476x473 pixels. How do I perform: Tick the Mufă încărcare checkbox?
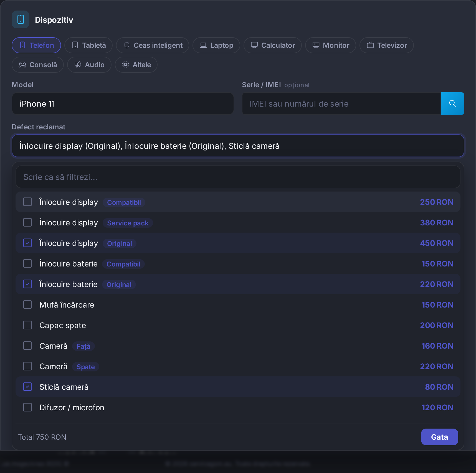pyautogui.click(x=27, y=305)
